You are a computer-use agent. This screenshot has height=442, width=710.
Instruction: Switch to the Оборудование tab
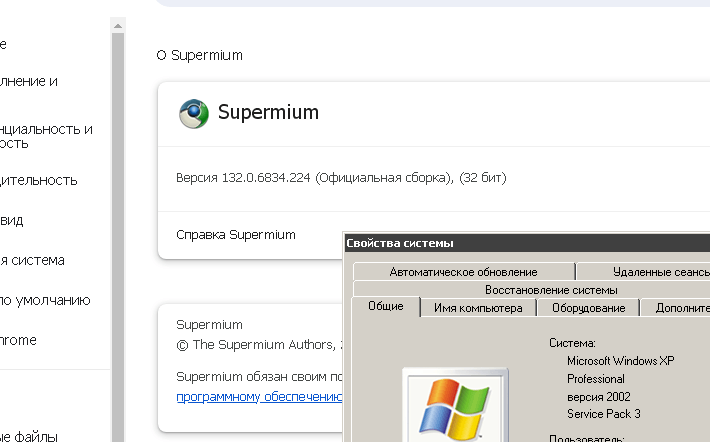(x=588, y=308)
